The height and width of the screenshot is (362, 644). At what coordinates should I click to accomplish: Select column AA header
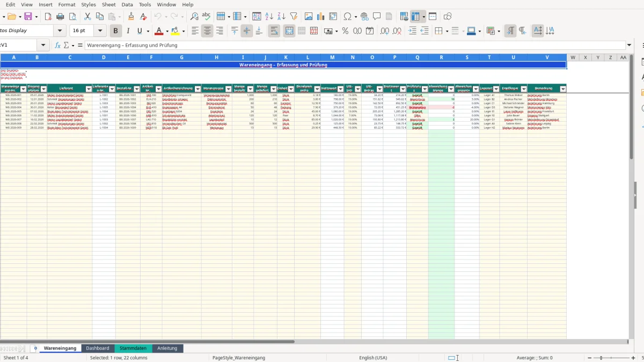623,57
